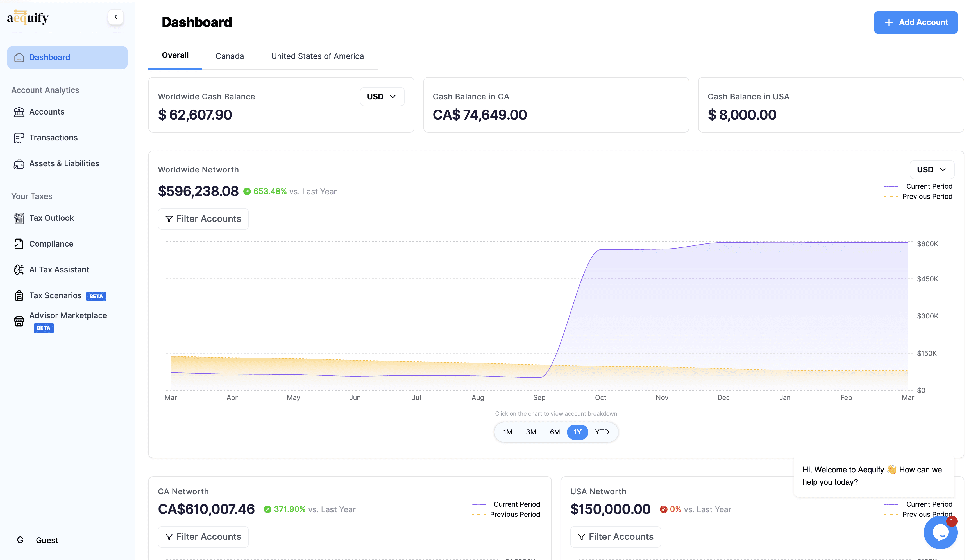Open the AI Tax Assistant brain icon
The image size is (971, 560).
click(19, 270)
